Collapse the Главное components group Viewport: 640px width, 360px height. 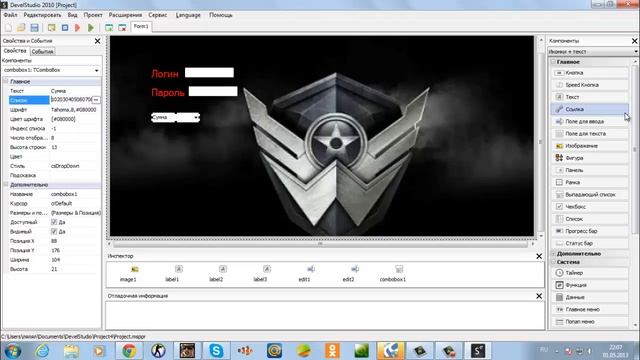(x=554, y=62)
